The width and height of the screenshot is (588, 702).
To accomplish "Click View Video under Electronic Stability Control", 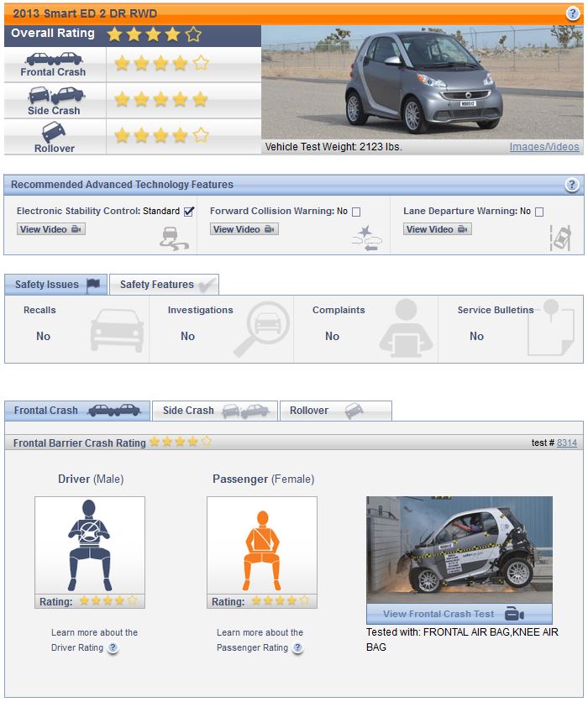I will pyautogui.click(x=50, y=229).
